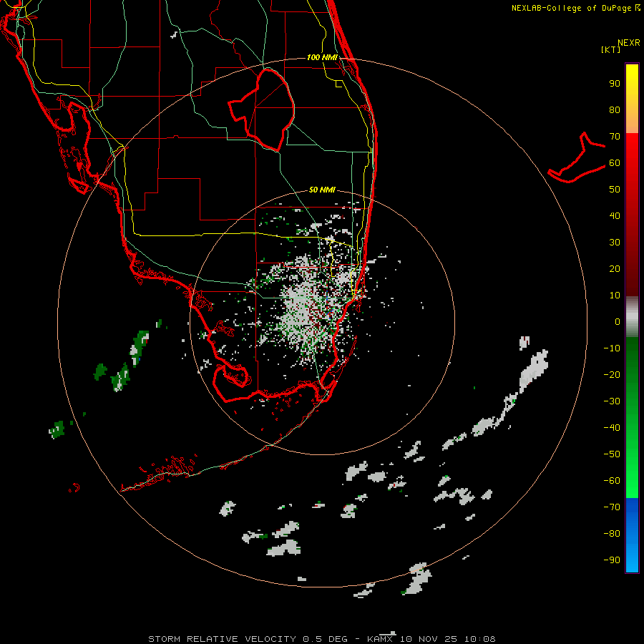This screenshot has width=644, height=644.
Task: Select the -40 value on velocity scale
Action: [612, 428]
